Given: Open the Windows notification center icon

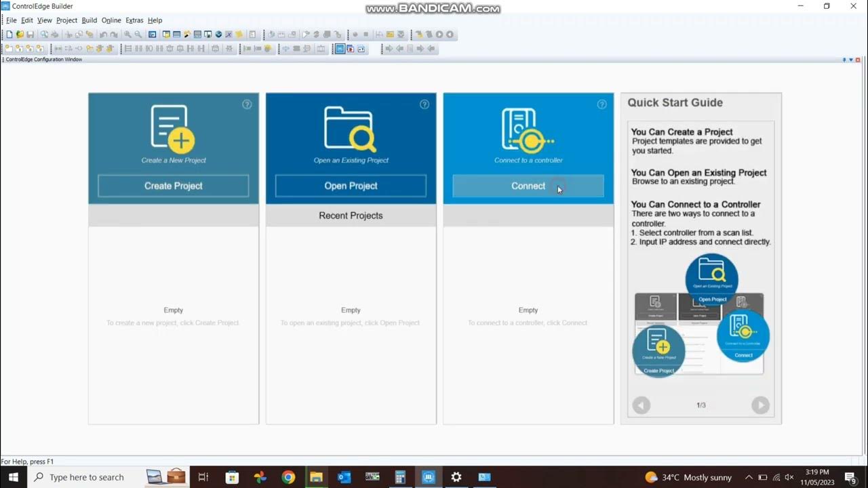Looking at the screenshot, I should point(850,478).
